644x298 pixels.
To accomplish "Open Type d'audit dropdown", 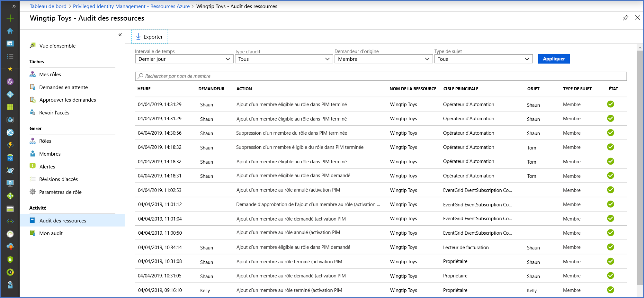I will (x=284, y=59).
